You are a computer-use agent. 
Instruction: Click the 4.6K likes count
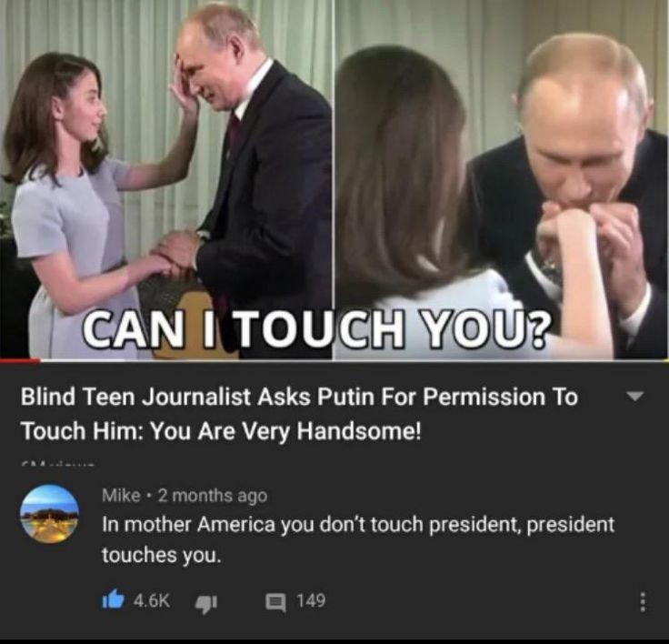[x=152, y=600]
